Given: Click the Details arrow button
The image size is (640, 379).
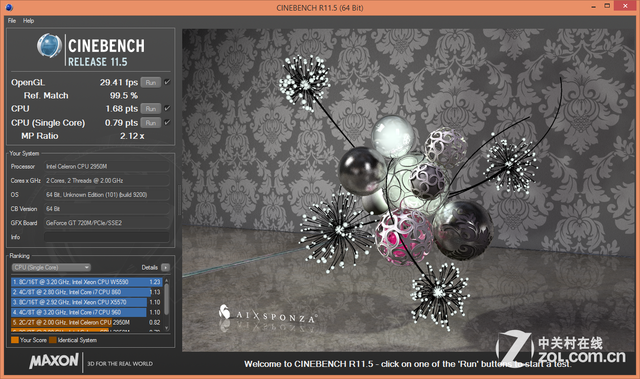Looking at the screenshot, I should click(x=165, y=268).
